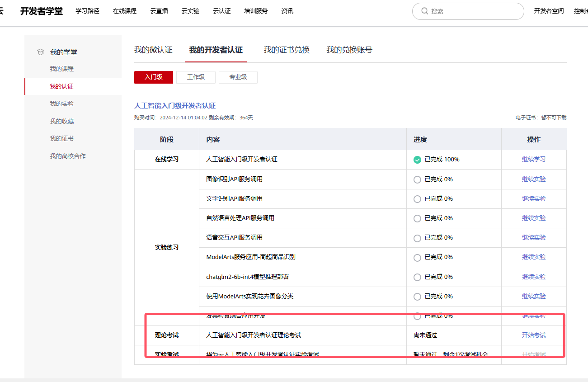Click 继续实验 for chatglm2-6b-int4模型推理部署
The image size is (588, 382).
tap(534, 277)
